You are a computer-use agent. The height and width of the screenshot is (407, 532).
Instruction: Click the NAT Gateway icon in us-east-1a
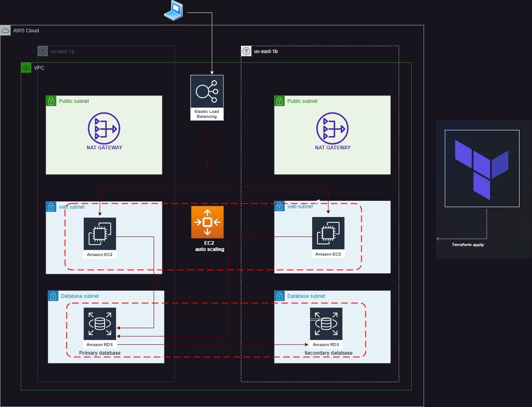pyautogui.click(x=104, y=129)
